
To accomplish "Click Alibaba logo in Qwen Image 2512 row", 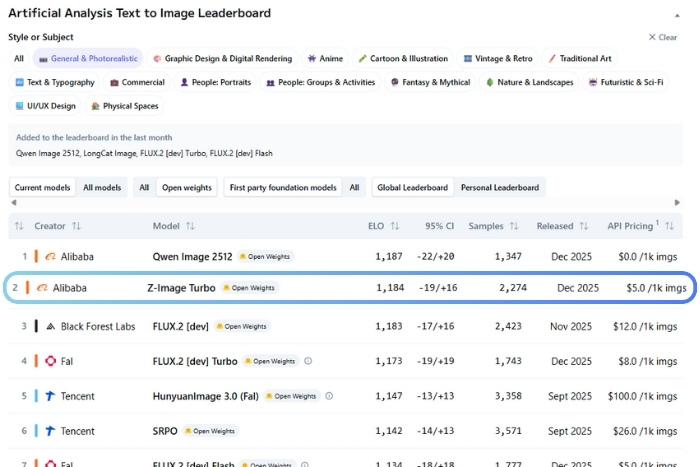I will pyautogui.click(x=50, y=257).
